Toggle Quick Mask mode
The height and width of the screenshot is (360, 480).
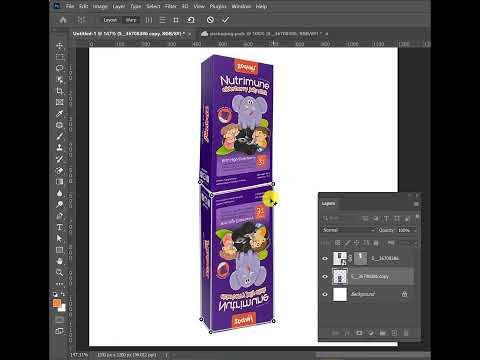60,320
